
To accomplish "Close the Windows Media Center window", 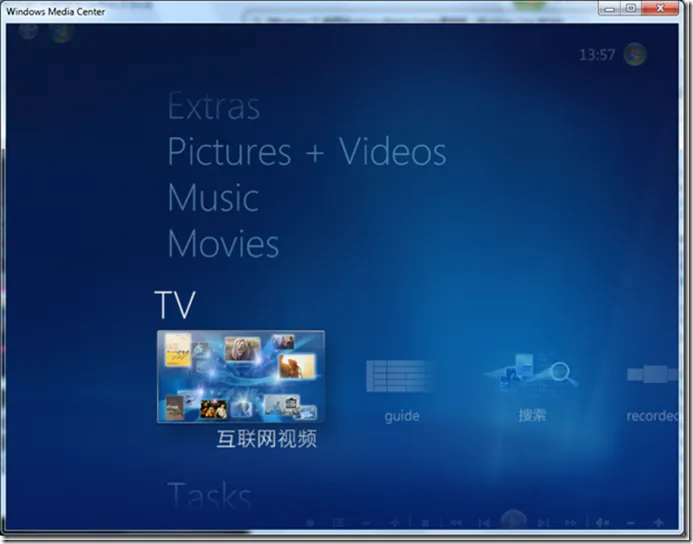I will tap(660, 8).
